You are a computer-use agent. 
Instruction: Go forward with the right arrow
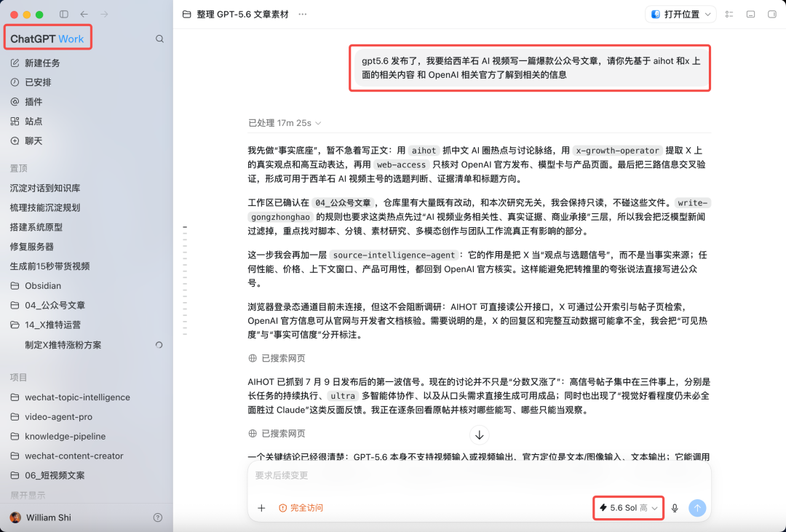[x=104, y=14]
